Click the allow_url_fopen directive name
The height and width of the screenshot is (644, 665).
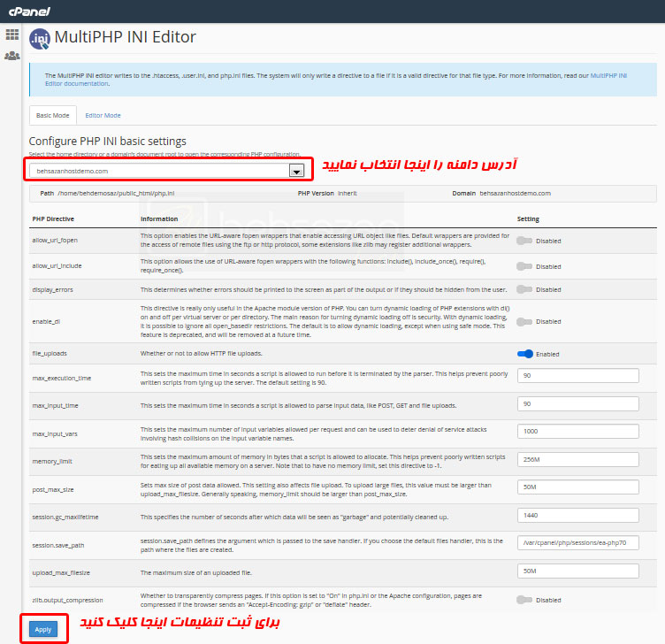[x=55, y=240]
